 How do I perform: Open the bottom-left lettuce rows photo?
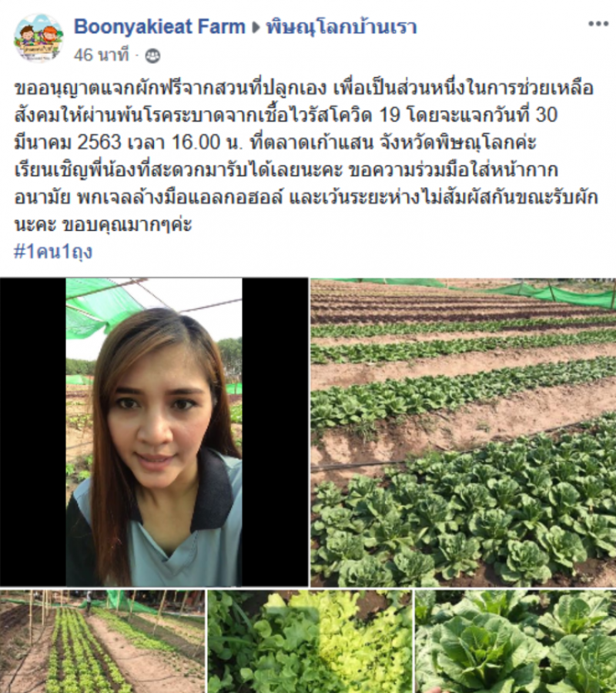click(x=102, y=641)
